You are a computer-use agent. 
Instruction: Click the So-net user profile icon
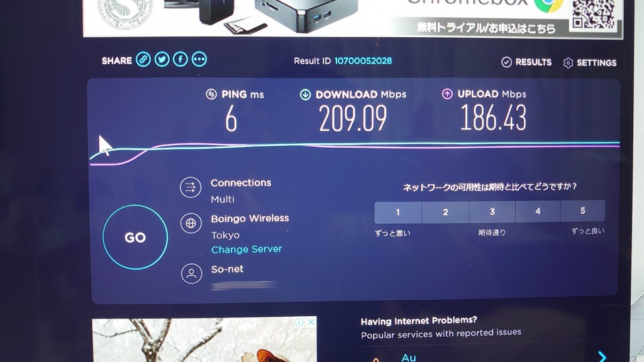tap(191, 274)
